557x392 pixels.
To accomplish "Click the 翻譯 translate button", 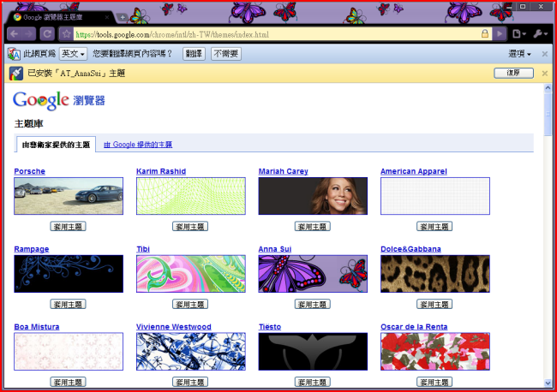I will 195,54.
